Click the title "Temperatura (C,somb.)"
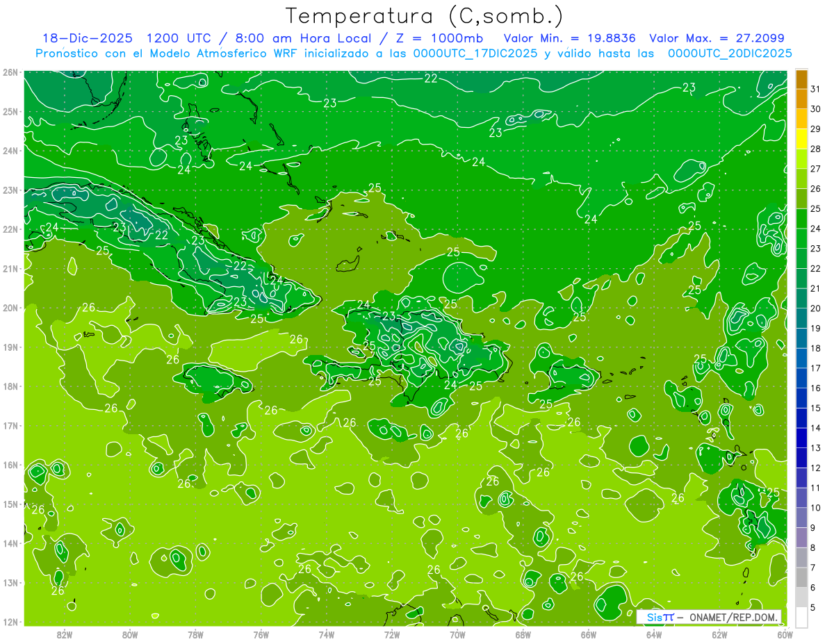The width and height of the screenshot is (834, 644). point(424,16)
